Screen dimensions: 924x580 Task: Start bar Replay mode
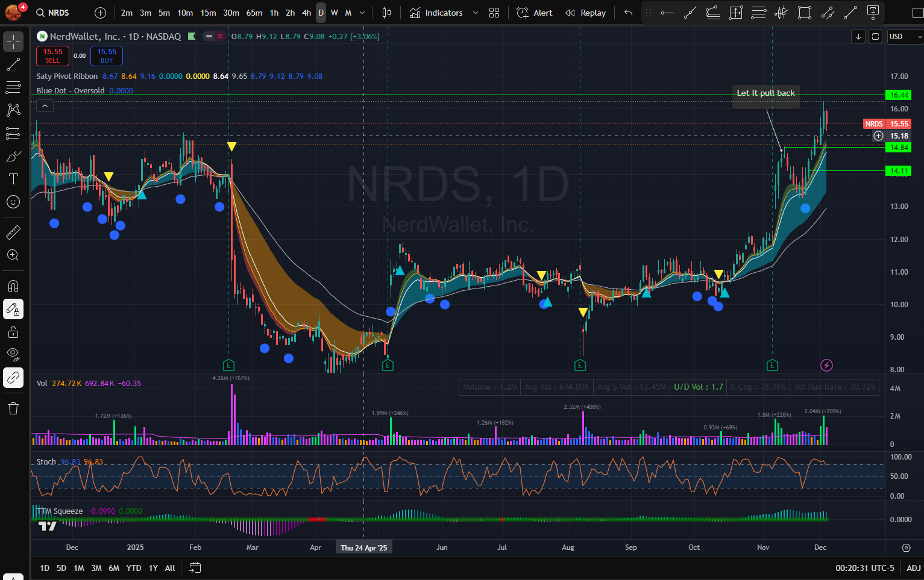[x=585, y=13]
